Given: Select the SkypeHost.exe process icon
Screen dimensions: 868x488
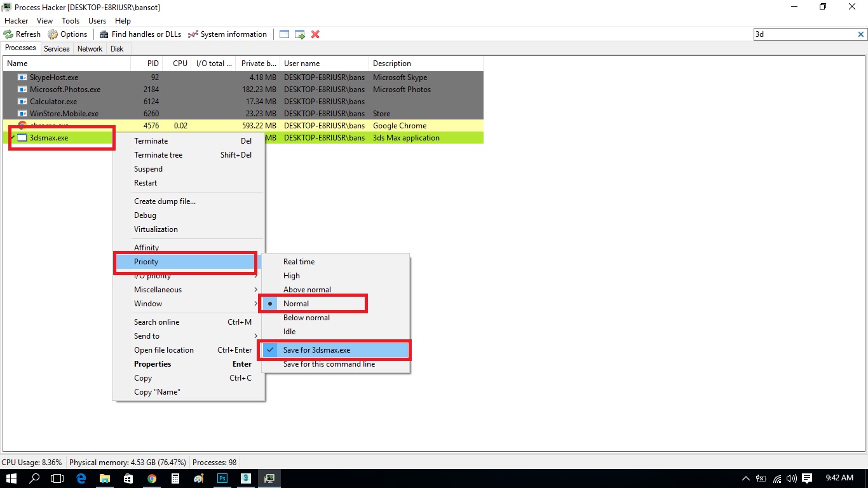Looking at the screenshot, I should [x=22, y=78].
